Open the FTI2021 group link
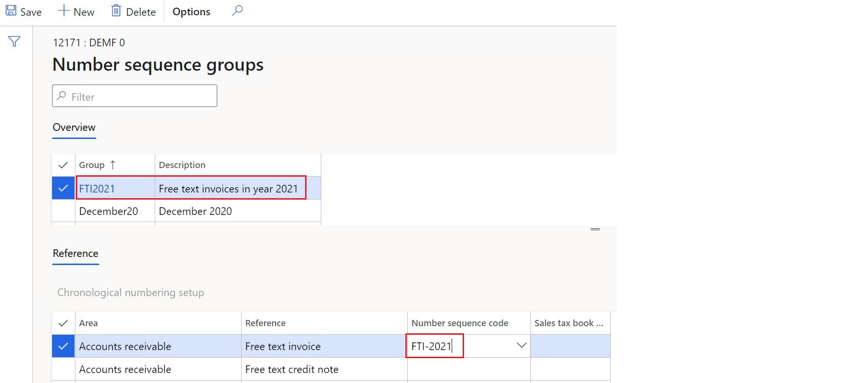 (x=97, y=189)
